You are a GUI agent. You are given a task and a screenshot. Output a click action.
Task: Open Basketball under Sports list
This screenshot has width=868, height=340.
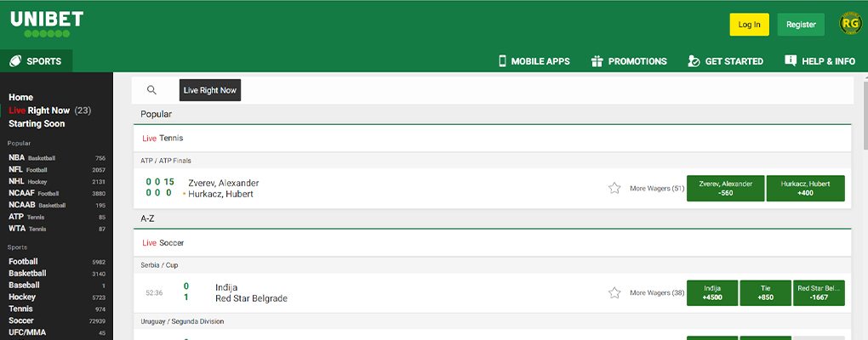coord(56,273)
